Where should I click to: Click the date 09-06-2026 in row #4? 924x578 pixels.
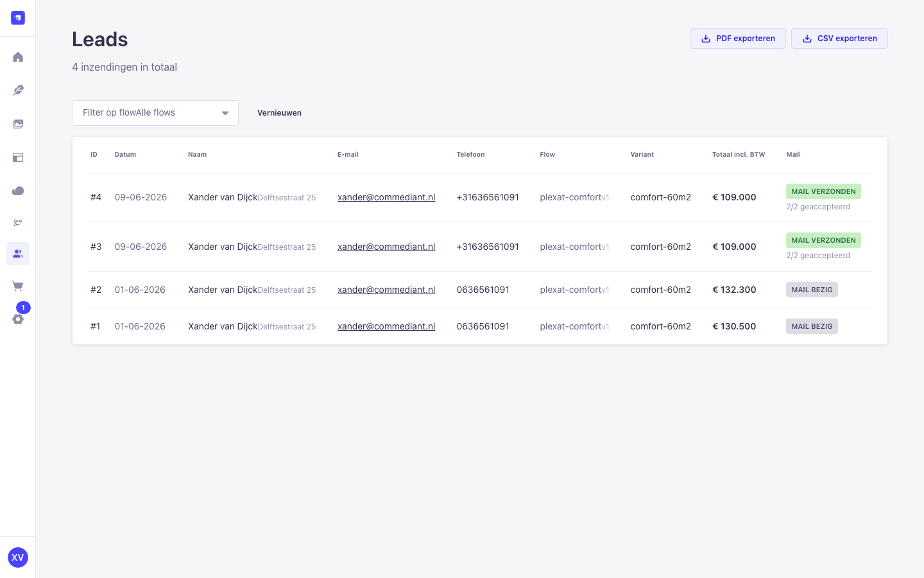[x=141, y=197]
